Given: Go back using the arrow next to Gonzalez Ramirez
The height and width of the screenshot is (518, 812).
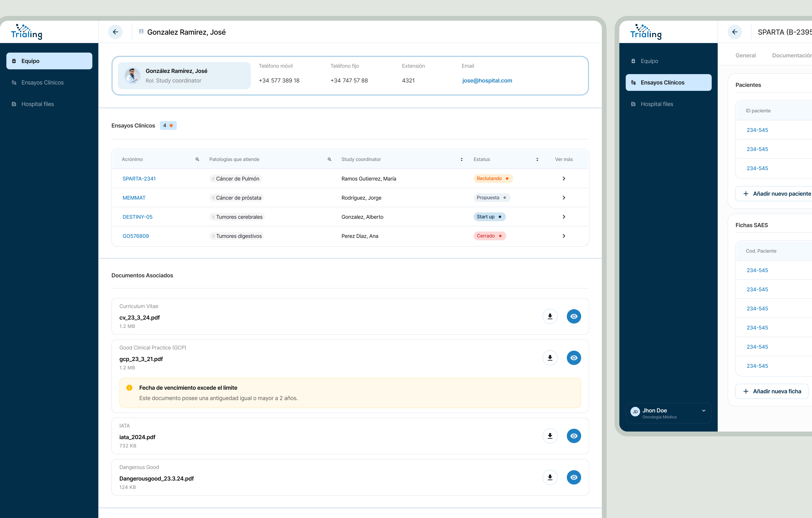Looking at the screenshot, I should pyautogui.click(x=115, y=32).
